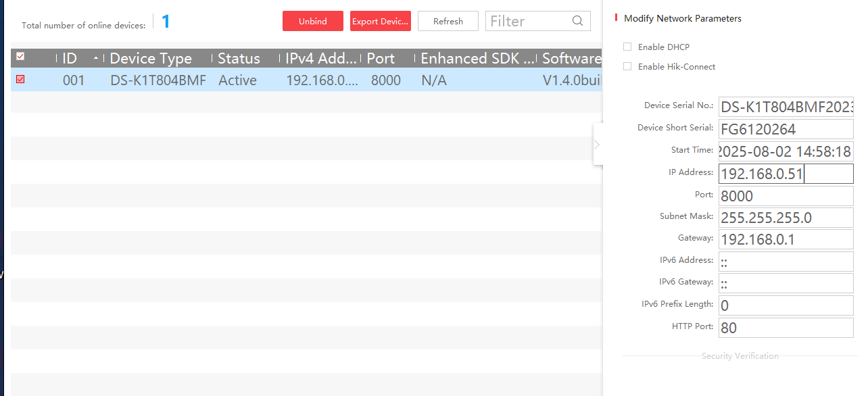Click the Gateway input field
Viewport: 868px width, 396px height.
click(786, 239)
